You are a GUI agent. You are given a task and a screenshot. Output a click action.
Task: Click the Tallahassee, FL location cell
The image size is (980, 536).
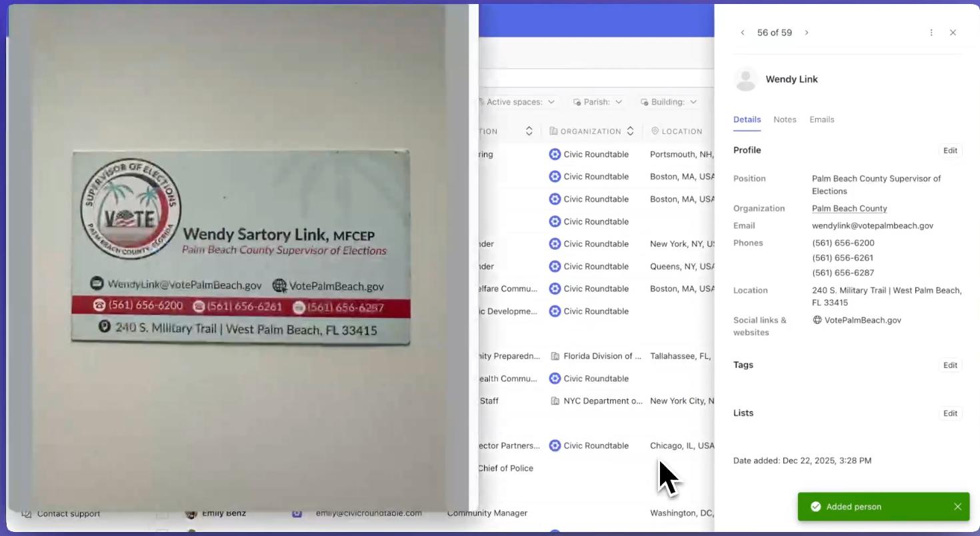click(681, 356)
